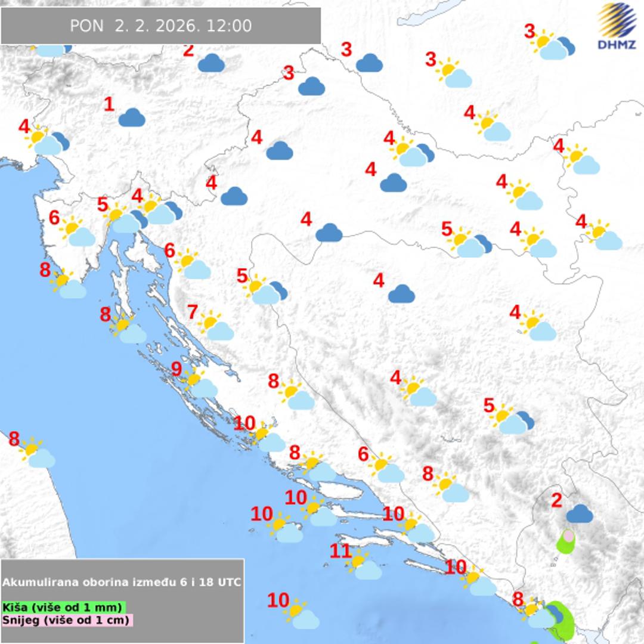Select the red temperature number 7

[192, 312]
